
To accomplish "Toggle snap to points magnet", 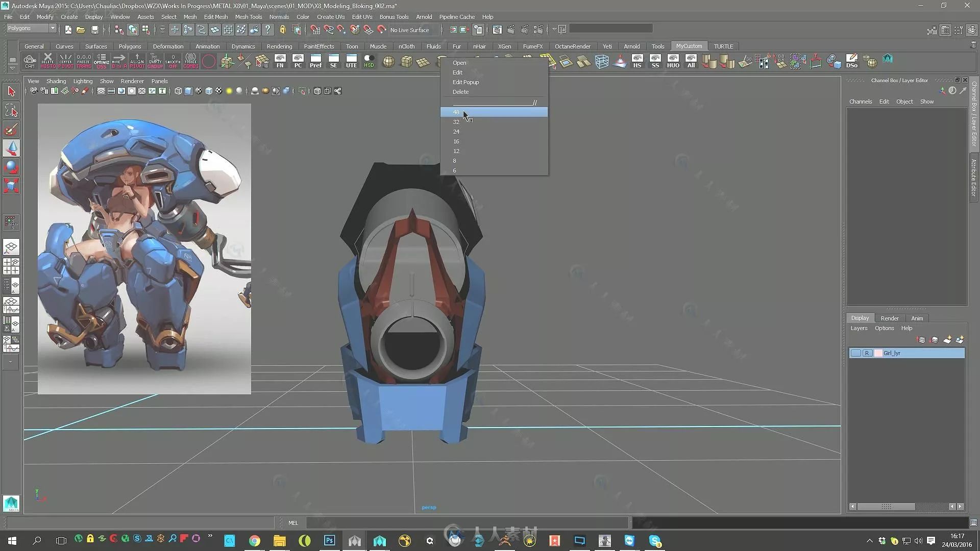I will [341, 30].
